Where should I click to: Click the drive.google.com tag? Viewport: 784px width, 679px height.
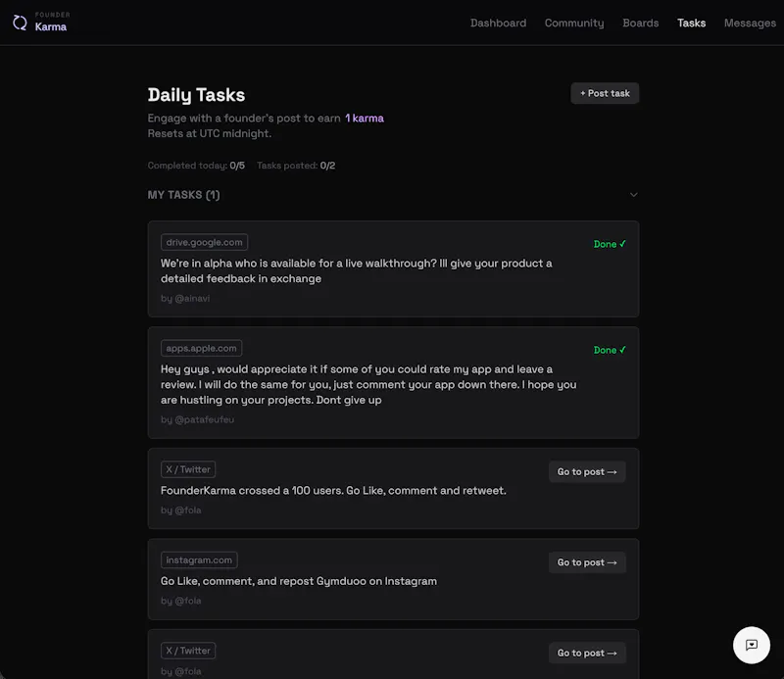click(x=204, y=242)
